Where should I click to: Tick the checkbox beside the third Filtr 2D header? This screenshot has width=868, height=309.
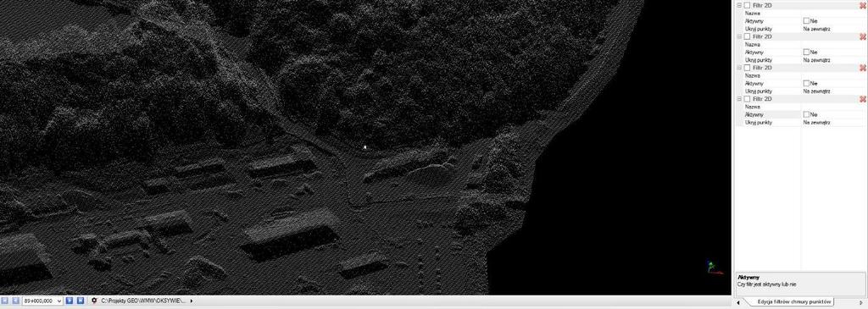point(748,68)
